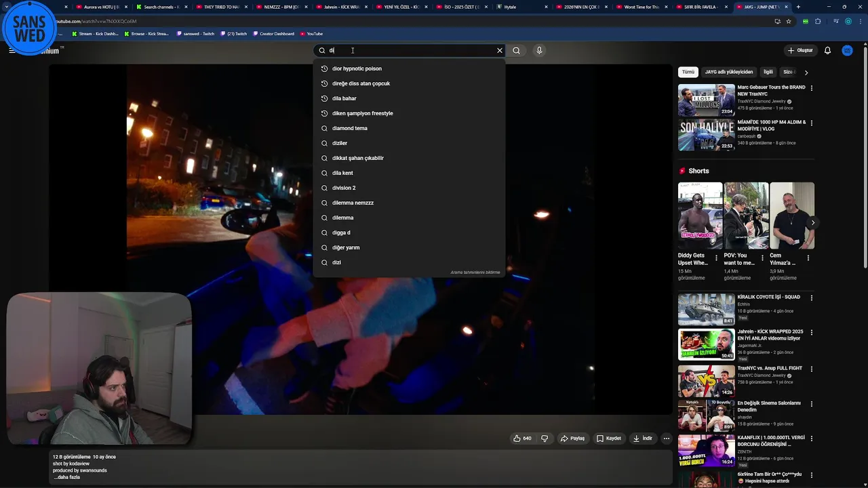868x488 pixels.
Task: Select suggestion 'dikkat şahan çıkabilir'
Action: pos(409,158)
